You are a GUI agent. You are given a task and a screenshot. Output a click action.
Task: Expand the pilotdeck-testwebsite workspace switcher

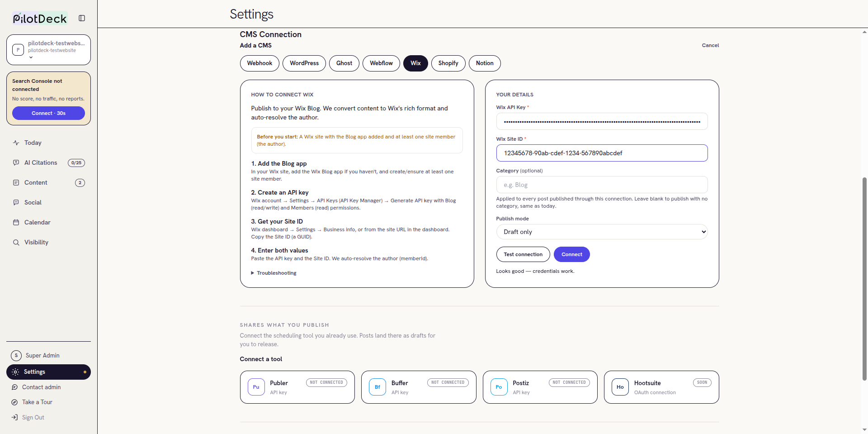(48, 50)
